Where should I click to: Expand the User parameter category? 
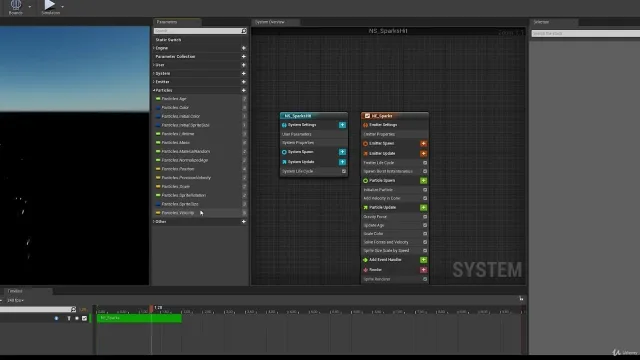point(154,65)
